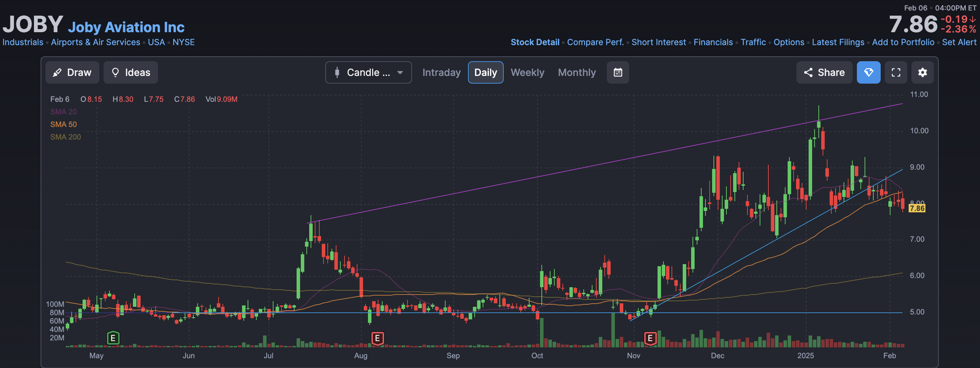Click the -2.36% change percentage
The height and width of the screenshot is (368, 980).
click(x=958, y=29)
